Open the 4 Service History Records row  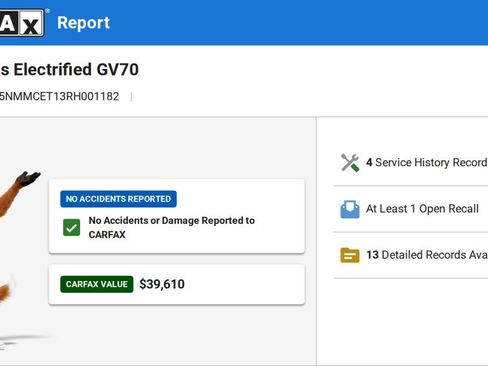tap(411, 163)
